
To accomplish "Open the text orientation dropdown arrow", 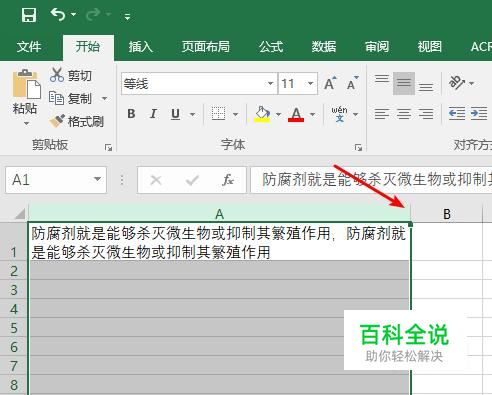I will [471, 83].
